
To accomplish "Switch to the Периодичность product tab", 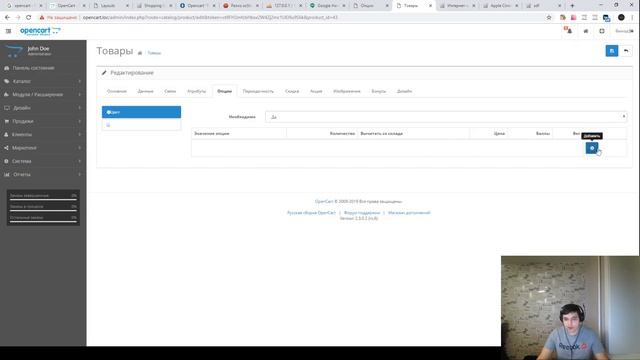I will click(x=258, y=91).
